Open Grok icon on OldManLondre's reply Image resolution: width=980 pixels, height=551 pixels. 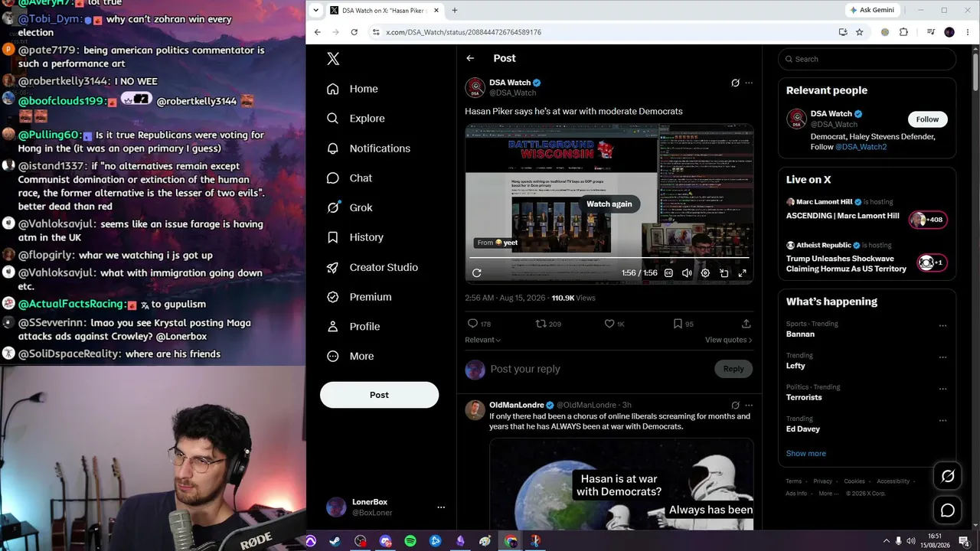pos(735,405)
